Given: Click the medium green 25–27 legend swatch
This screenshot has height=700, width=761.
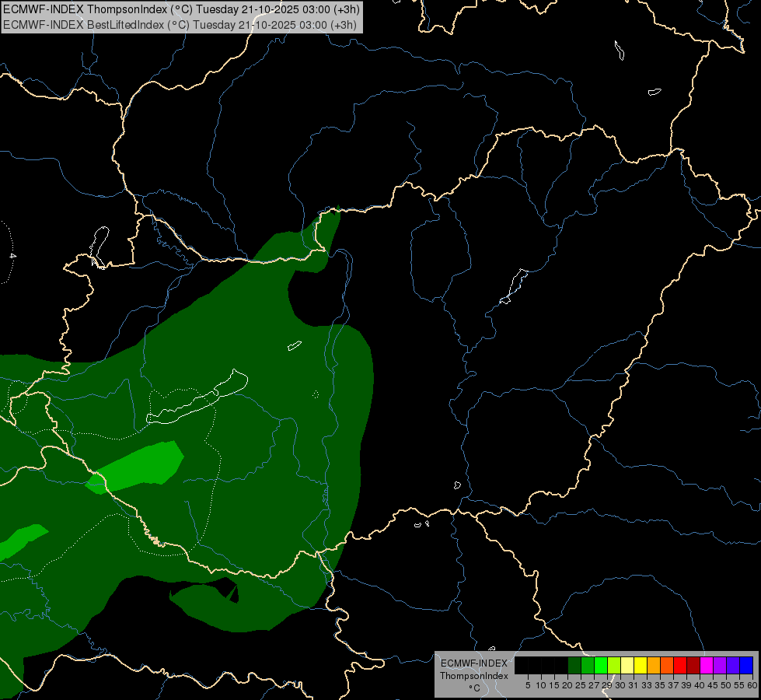Looking at the screenshot, I should coord(588,665).
